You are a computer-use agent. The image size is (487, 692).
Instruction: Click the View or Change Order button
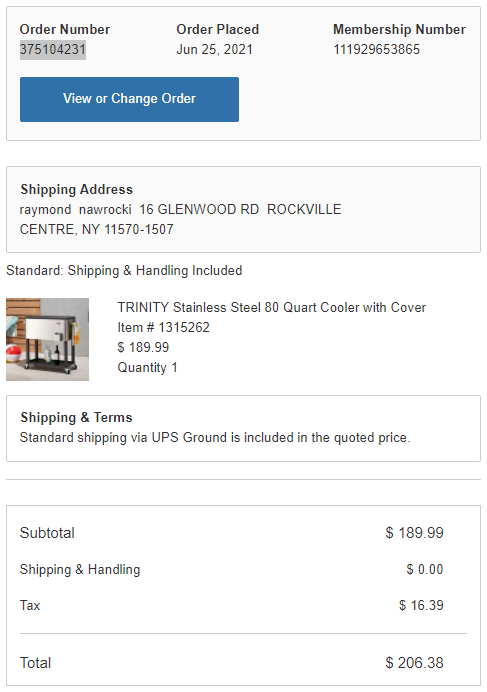(129, 99)
